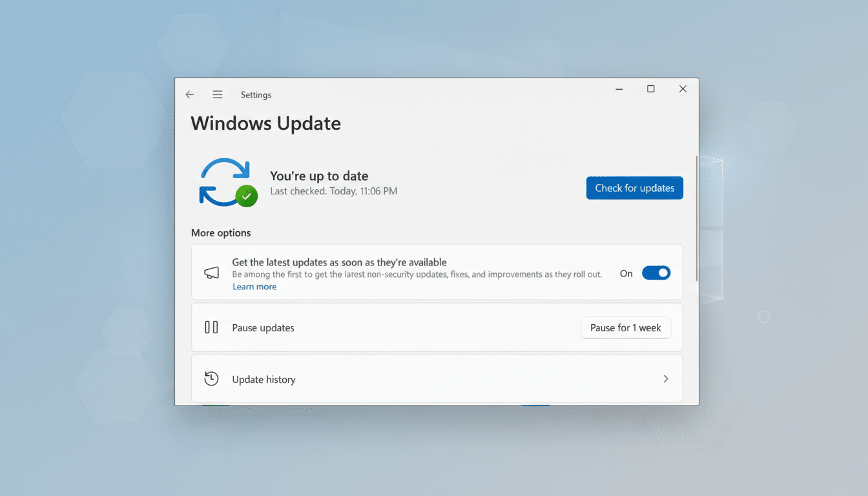Toggle off getting latest updates immediately
Image resolution: width=868 pixels, height=496 pixels.
(656, 273)
